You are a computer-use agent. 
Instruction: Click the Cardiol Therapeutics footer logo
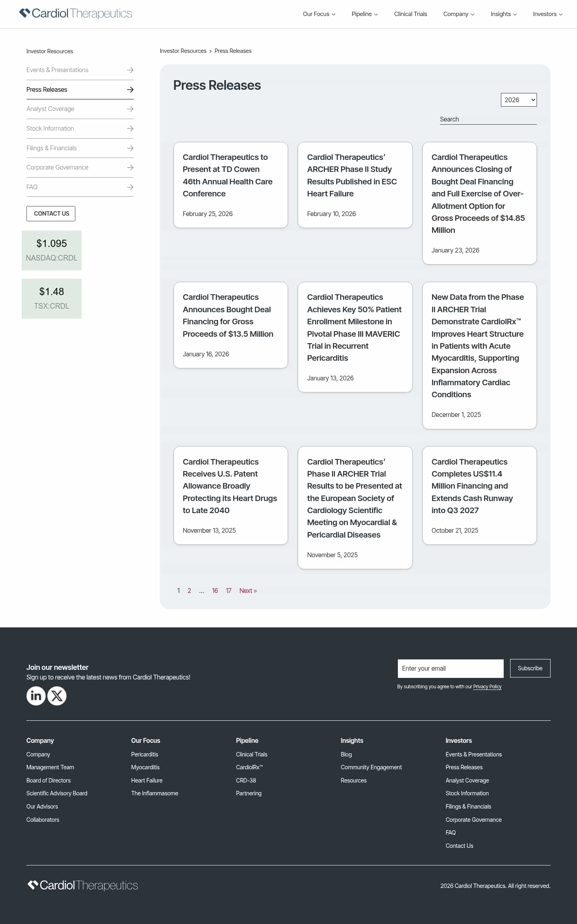point(83,885)
